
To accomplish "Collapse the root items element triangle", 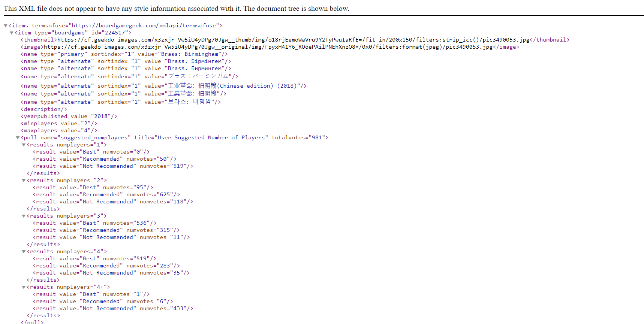I will point(6,26).
